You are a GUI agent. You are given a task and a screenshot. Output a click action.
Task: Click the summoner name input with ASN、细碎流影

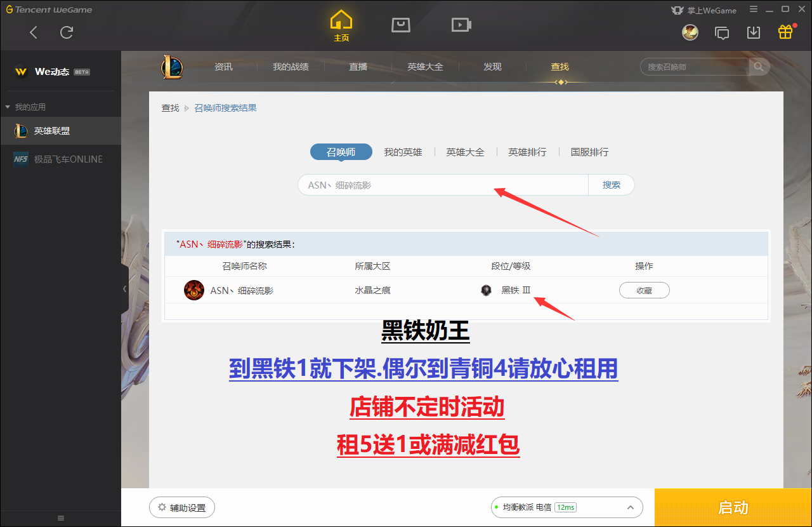[443, 185]
